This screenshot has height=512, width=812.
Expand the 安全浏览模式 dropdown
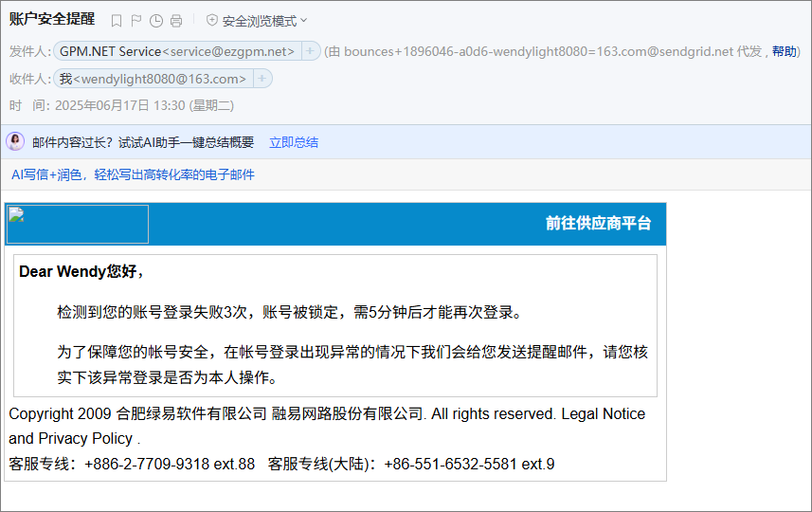click(303, 21)
